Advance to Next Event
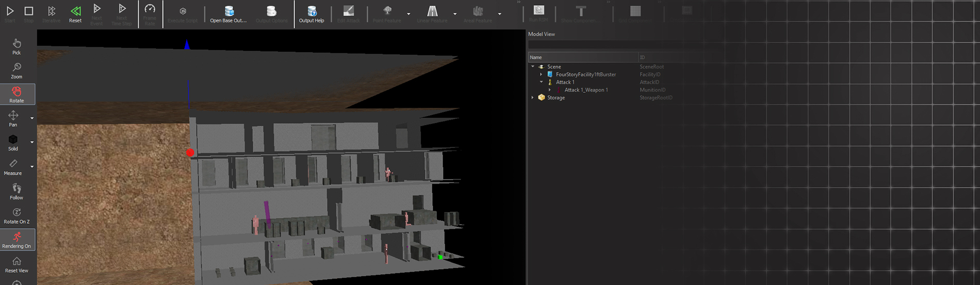The height and width of the screenshot is (285, 980). coord(96,14)
